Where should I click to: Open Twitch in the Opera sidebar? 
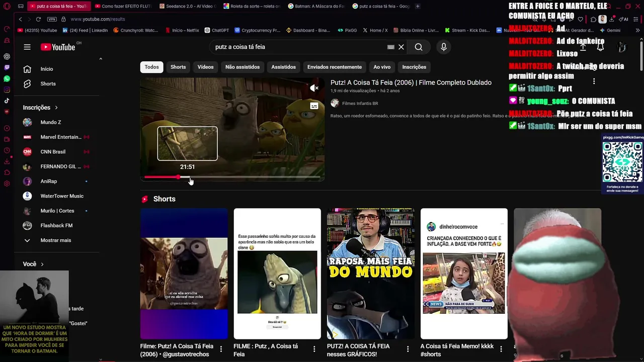coord(7,67)
